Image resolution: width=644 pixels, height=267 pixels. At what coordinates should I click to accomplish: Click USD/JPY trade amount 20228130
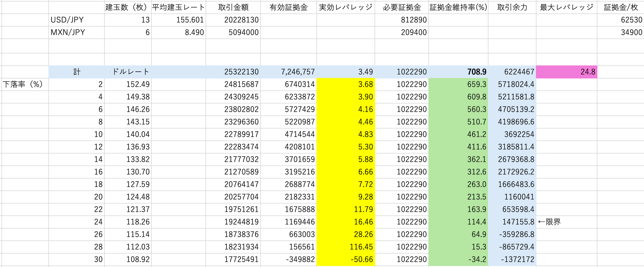click(x=233, y=20)
